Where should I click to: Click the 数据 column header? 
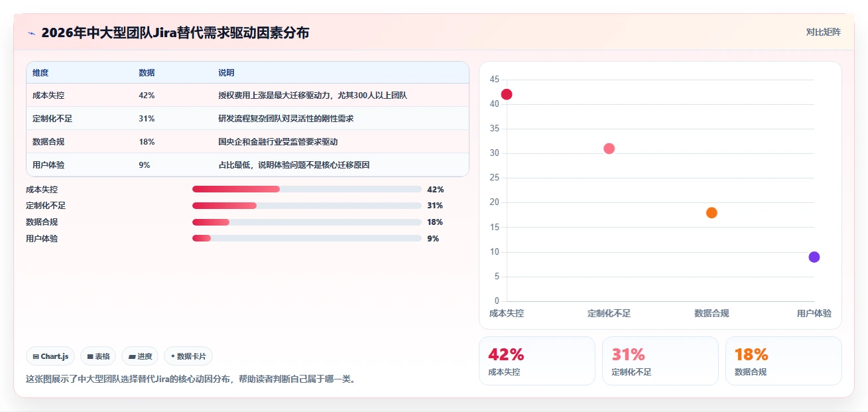coord(147,72)
